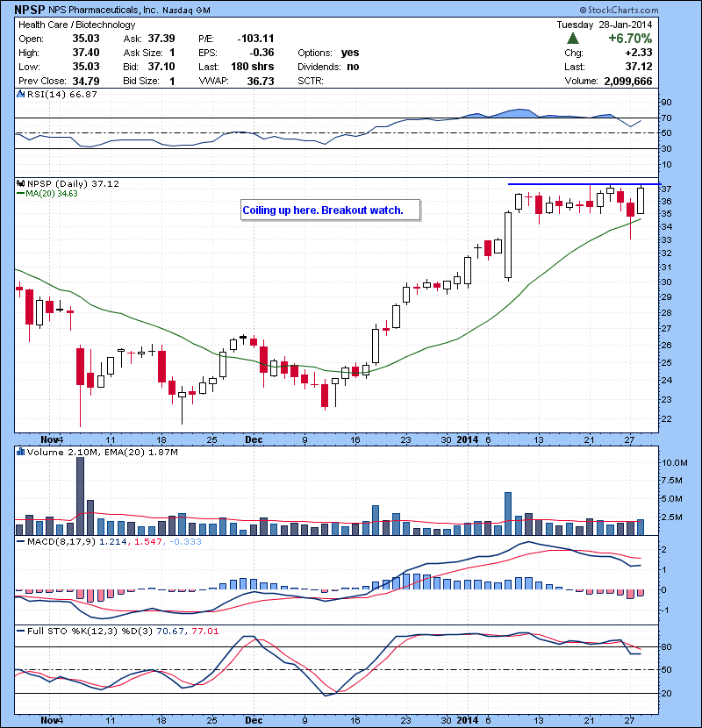
Task: Click the Last 180 shrs value
Action: click(x=252, y=67)
